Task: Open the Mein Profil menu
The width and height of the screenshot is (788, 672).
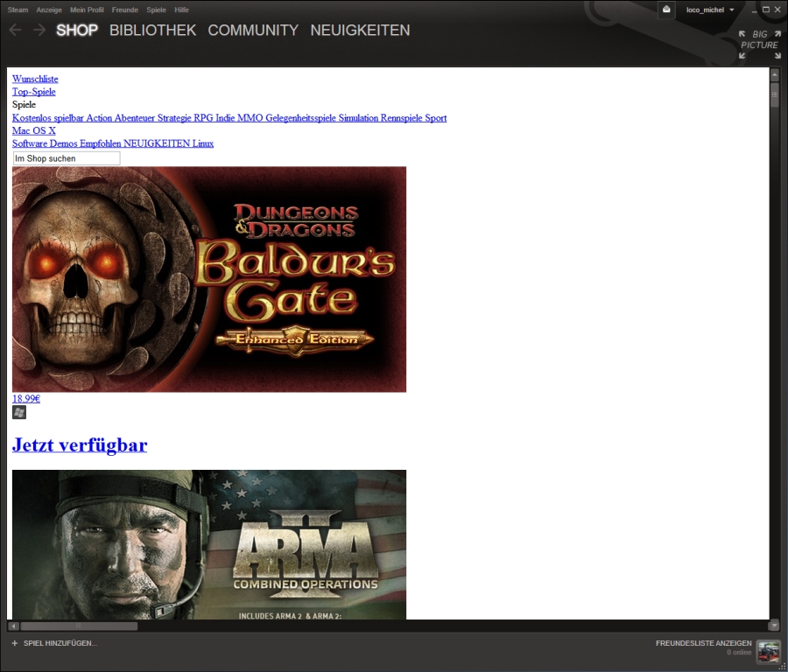Action: point(87,10)
